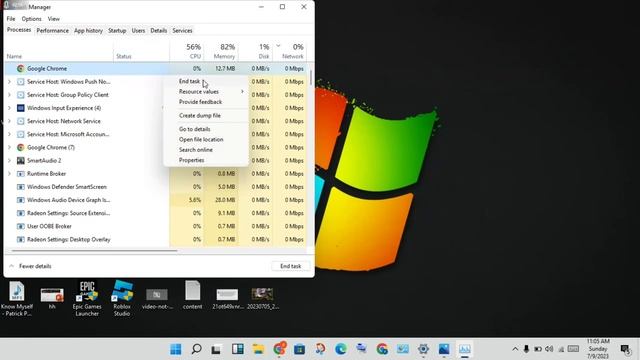Show hidden system tray icons chevron
This screenshot has height=360, width=640.
tap(515, 349)
